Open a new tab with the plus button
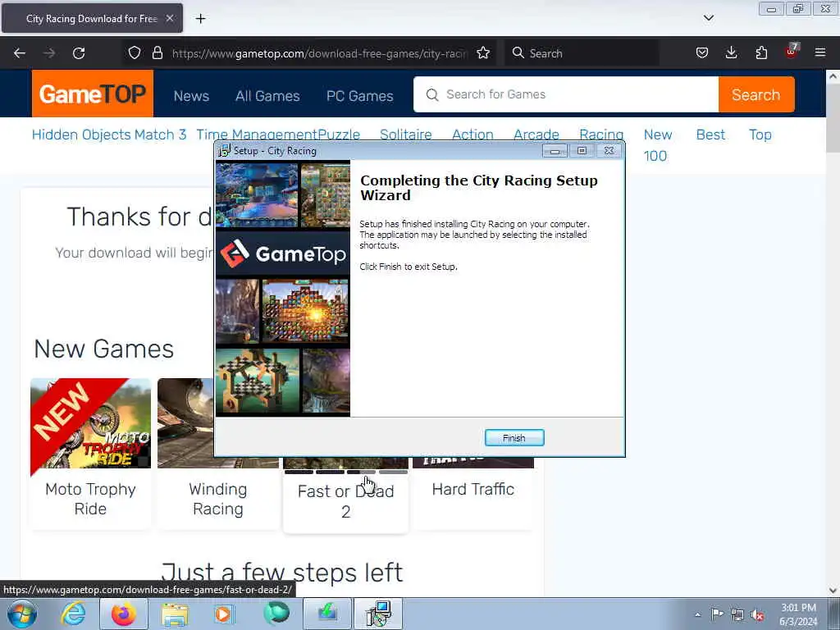Image resolution: width=840 pixels, height=630 pixels. coord(200,19)
